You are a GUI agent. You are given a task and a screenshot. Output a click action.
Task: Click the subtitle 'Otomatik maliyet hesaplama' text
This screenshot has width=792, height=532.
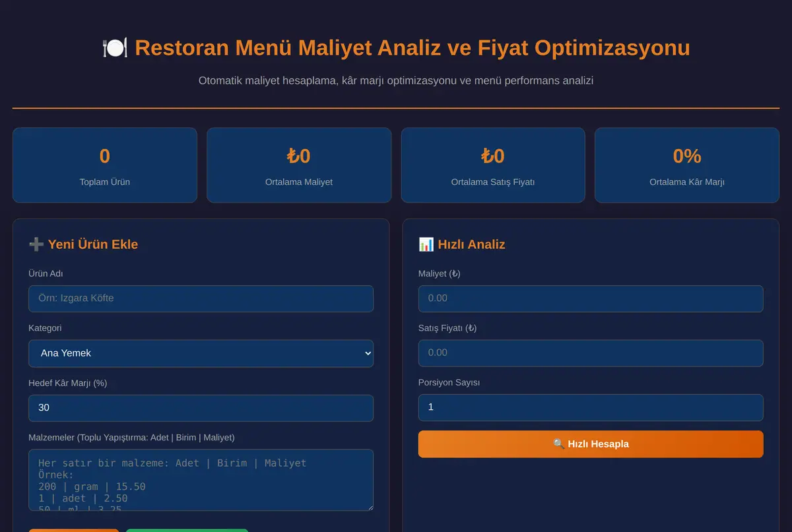(x=396, y=81)
